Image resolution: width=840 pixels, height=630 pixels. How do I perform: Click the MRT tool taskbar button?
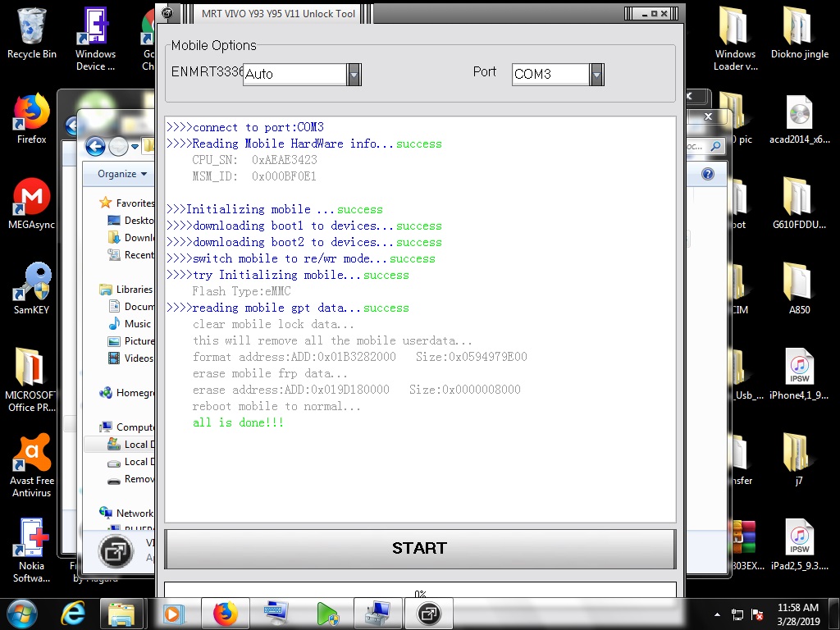(x=428, y=614)
